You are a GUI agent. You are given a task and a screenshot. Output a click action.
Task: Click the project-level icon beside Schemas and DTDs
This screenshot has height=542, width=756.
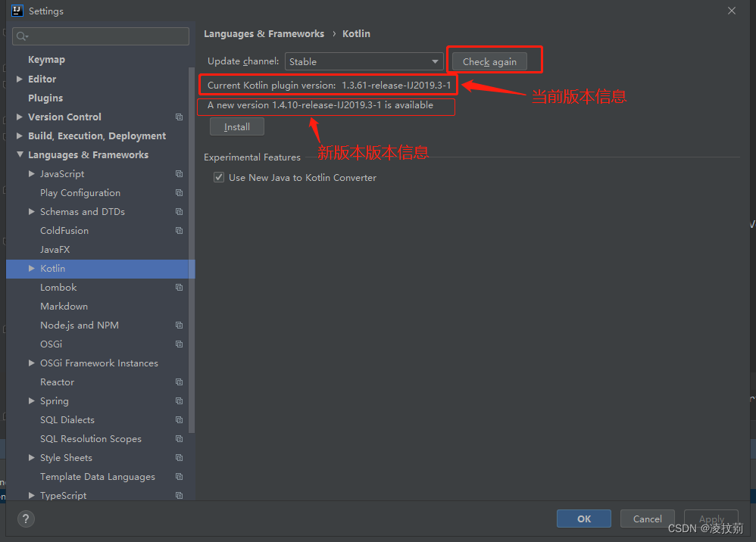180,211
